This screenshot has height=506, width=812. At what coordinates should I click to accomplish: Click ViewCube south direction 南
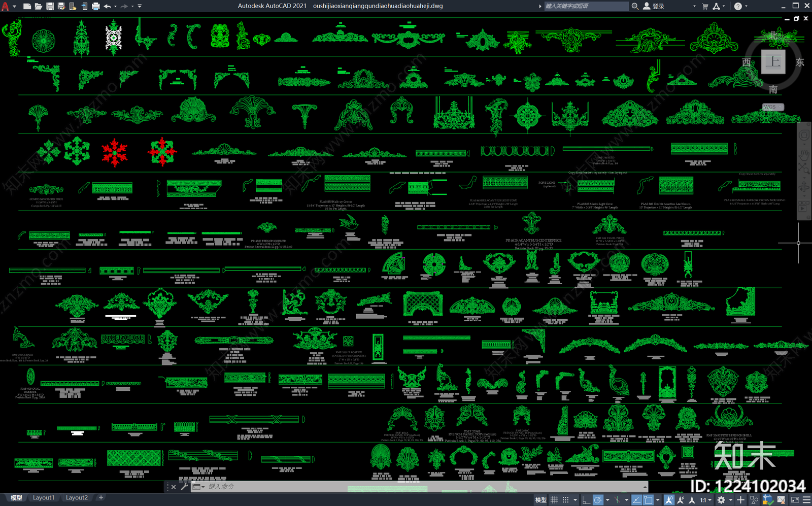point(773,89)
